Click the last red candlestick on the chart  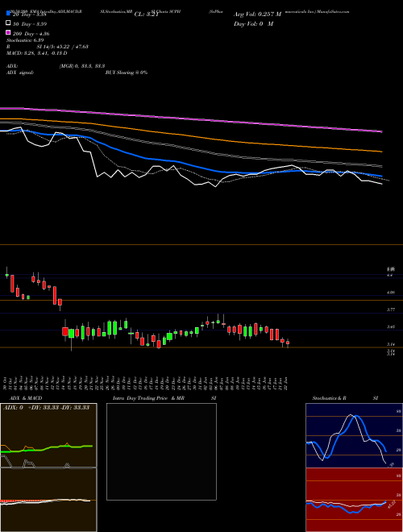[x=288, y=343]
